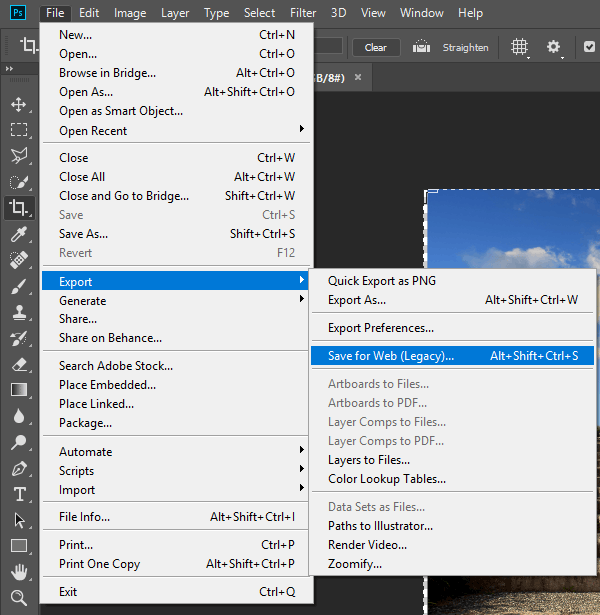Open the Filter menu
Image resolution: width=600 pixels, height=615 pixels.
pyautogui.click(x=303, y=13)
